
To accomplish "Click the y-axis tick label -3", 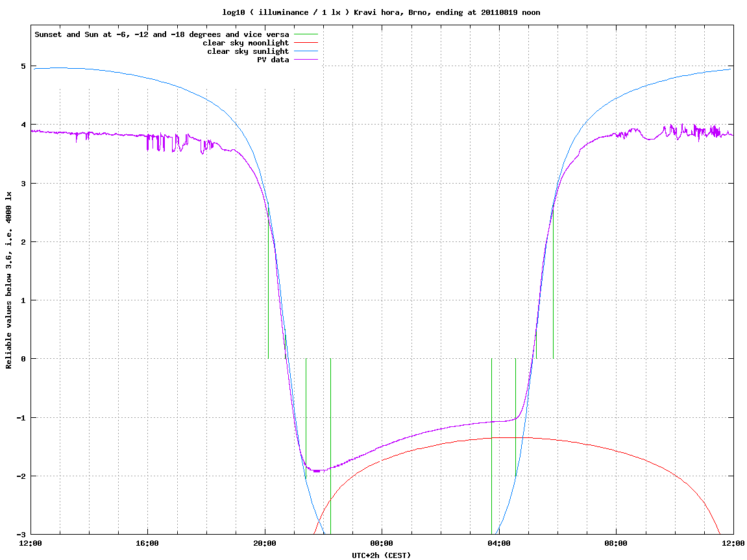I will coord(21,535).
